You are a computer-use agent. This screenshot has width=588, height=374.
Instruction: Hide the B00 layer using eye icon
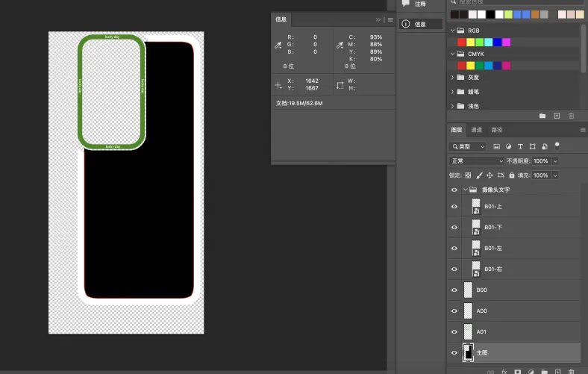point(454,290)
